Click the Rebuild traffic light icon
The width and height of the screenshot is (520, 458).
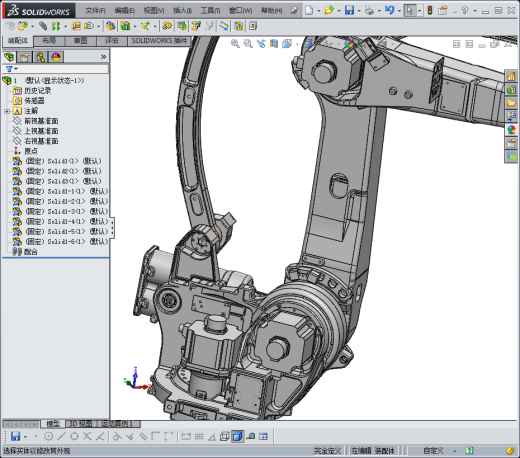click(x=430, y=10)
